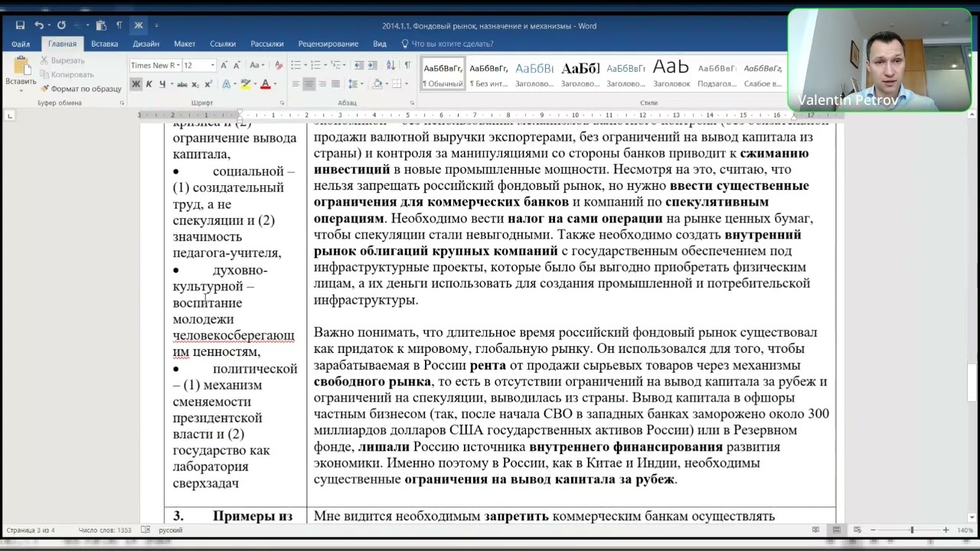Click the Ж bold icon in the quick access toolbar
Viewport: 980px width, 551px height.
coord(139,25)
